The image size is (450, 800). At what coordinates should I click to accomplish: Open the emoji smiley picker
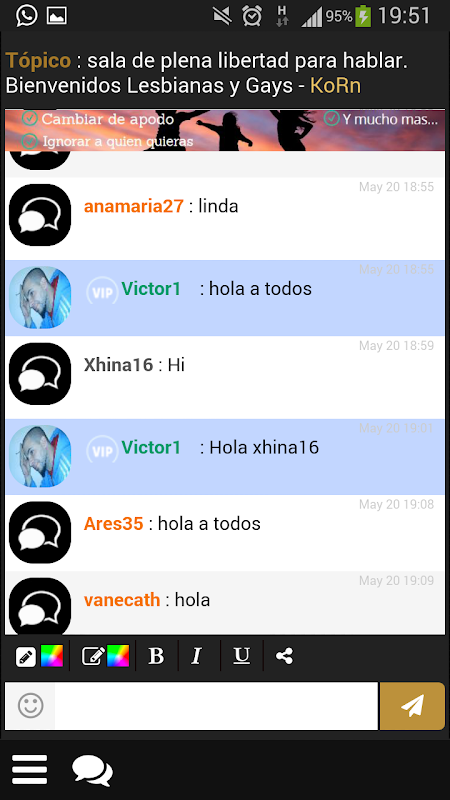(31, 706)
